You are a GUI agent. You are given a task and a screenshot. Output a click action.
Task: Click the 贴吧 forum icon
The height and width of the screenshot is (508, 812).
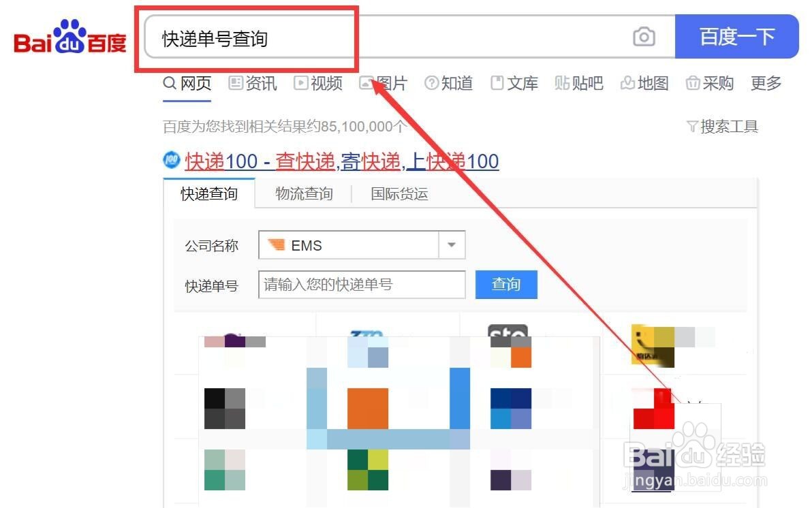(578, 83)
